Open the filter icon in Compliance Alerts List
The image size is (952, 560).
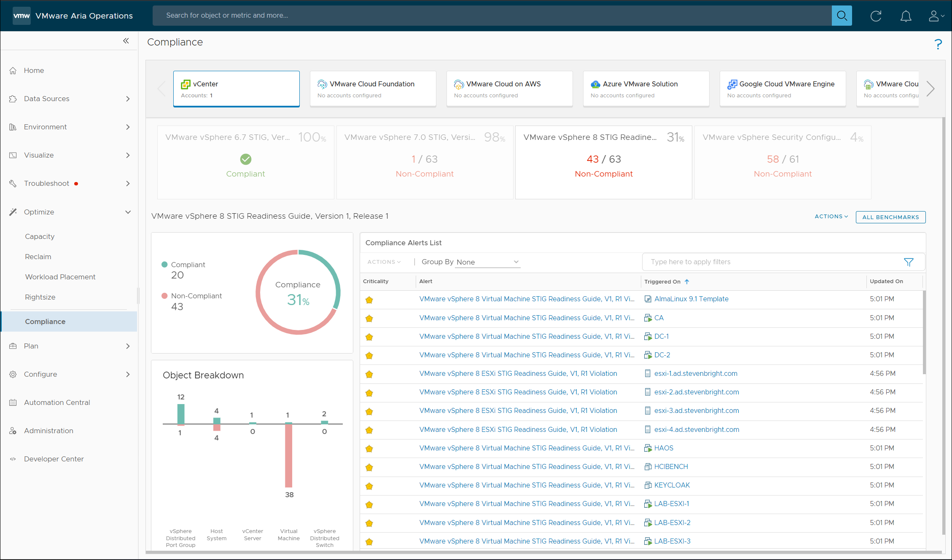pyautogui.click(x=909, y=262)
